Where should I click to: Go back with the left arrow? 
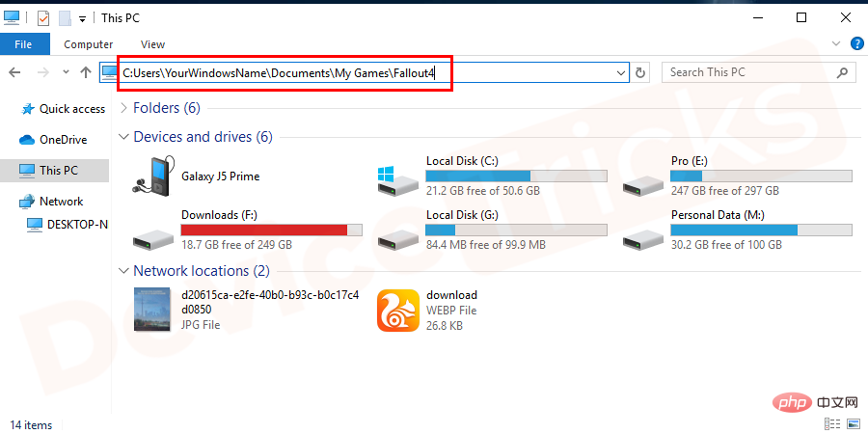(14, 72)
